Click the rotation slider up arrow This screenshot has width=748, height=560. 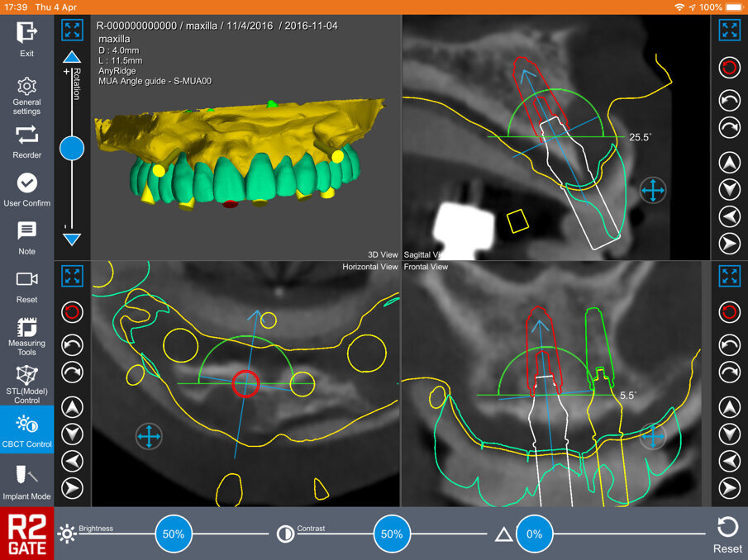(x=73, y=57)
